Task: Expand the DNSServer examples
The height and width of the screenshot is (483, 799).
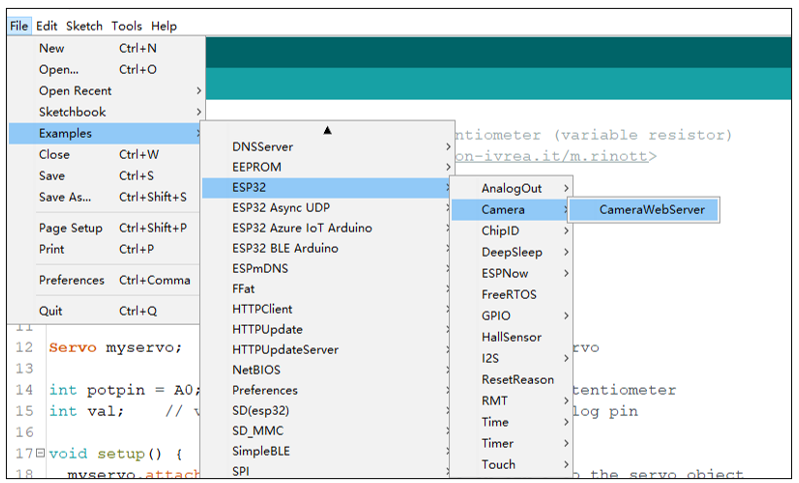Action: (327, 147)
